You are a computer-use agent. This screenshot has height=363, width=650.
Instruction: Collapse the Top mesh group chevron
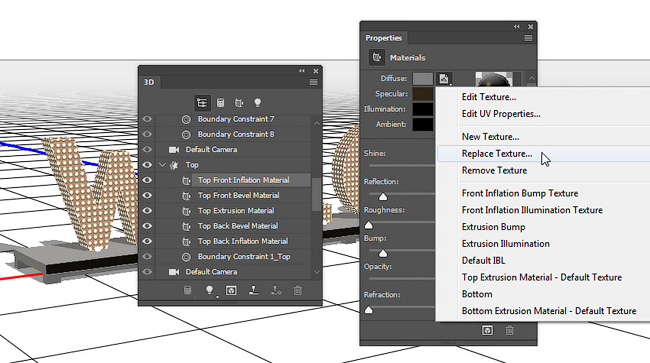[x=162, y=165]
